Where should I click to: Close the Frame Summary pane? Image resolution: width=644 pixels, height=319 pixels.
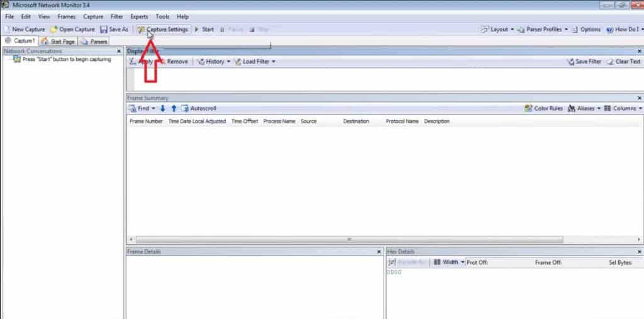(640, 98)
